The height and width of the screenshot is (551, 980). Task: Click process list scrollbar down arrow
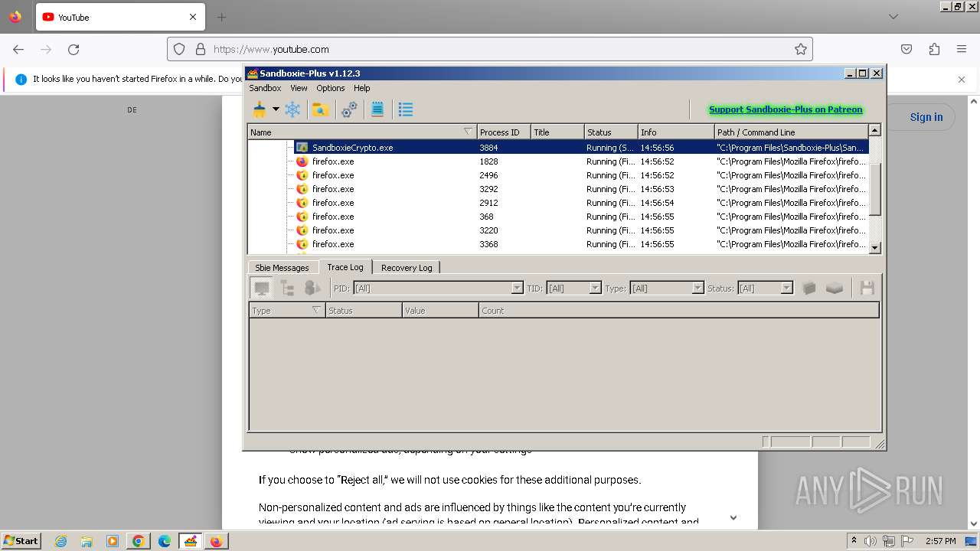click(875, 247)
